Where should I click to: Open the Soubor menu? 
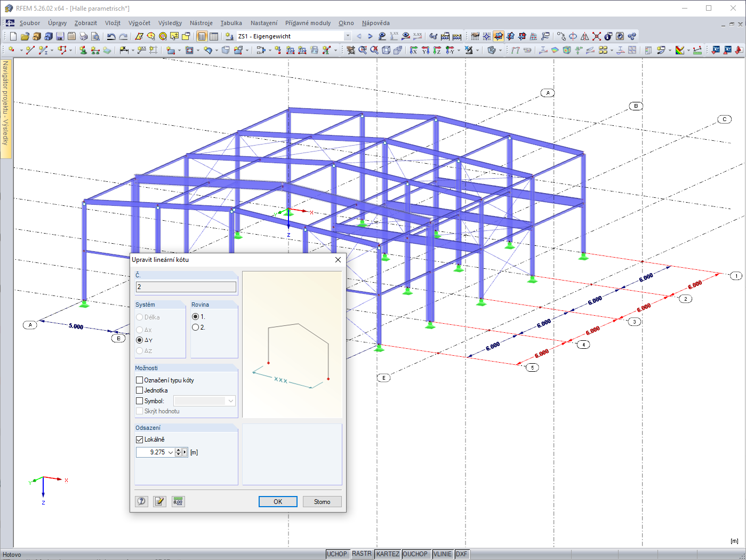pyautogui.click(x=30, y=23)
